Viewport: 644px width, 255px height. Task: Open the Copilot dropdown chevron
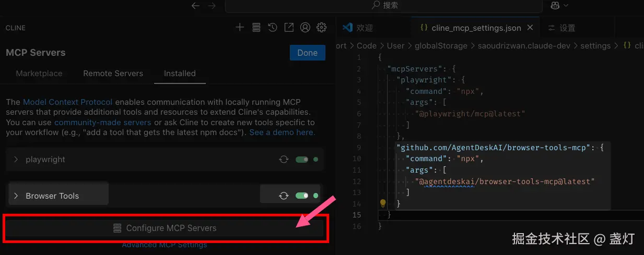pos(566,5)
